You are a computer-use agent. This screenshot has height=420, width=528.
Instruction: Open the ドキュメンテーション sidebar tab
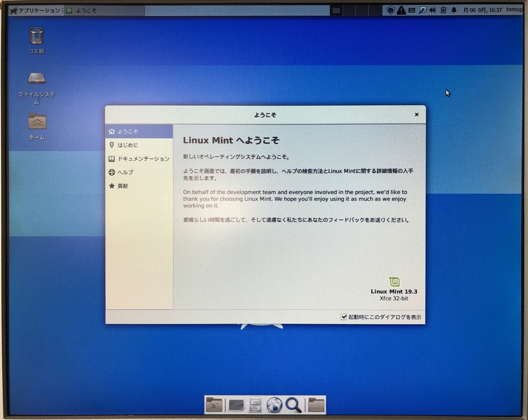139,159
